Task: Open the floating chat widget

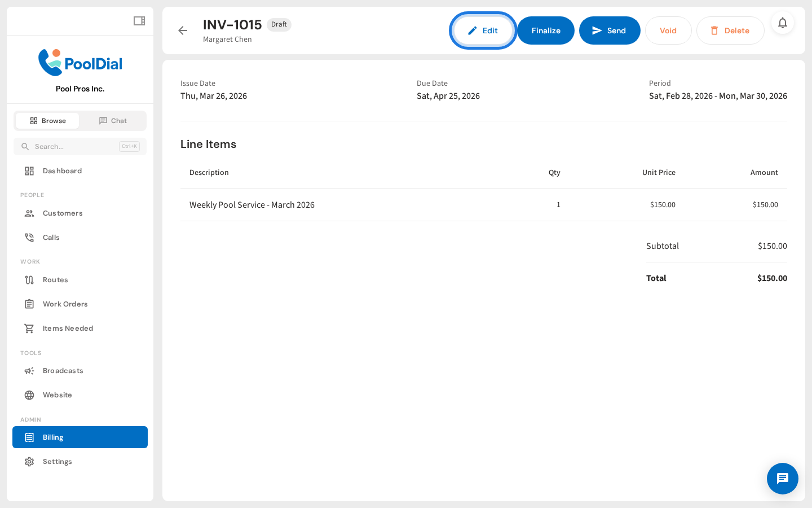Action: 783,479
